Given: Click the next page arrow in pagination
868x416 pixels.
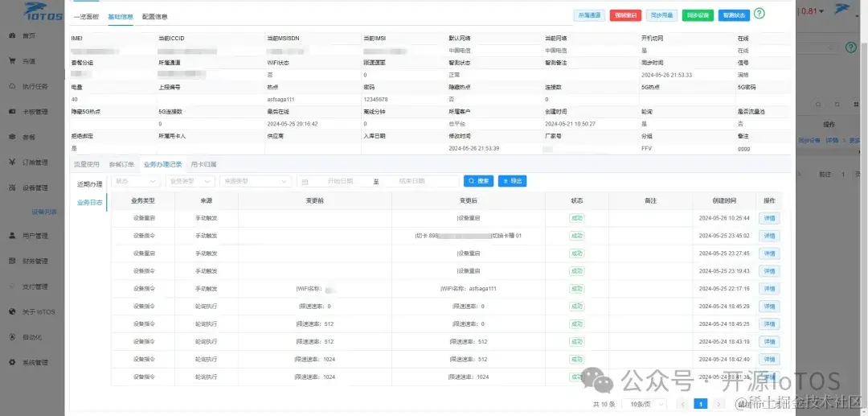Looking at the screenshot, I should (x=719, y=405).
